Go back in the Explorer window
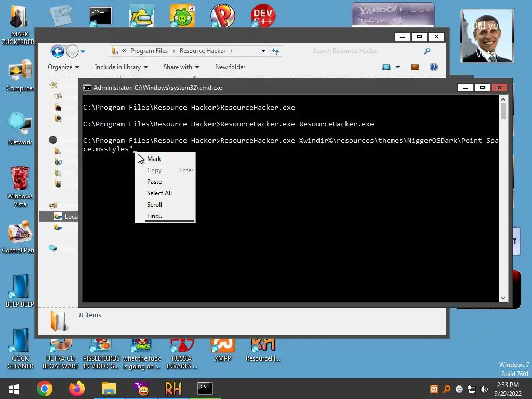The image size is (532, 399). click(x=58, y=51)
